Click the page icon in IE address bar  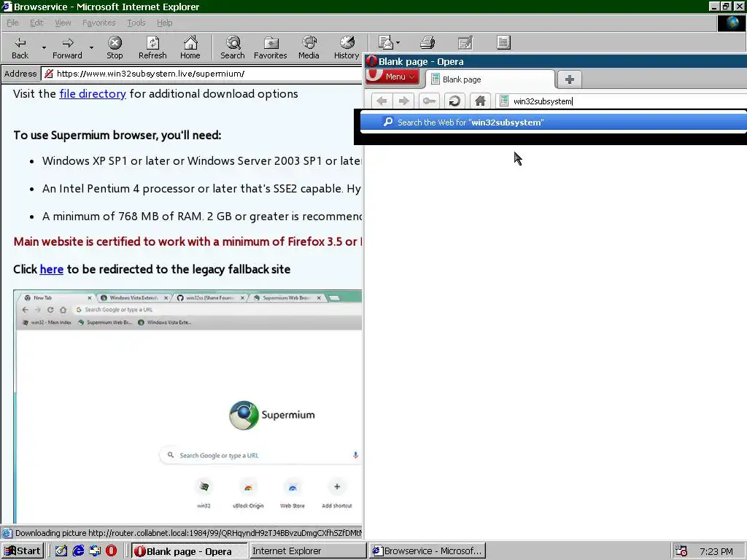[x=49, y=74]
